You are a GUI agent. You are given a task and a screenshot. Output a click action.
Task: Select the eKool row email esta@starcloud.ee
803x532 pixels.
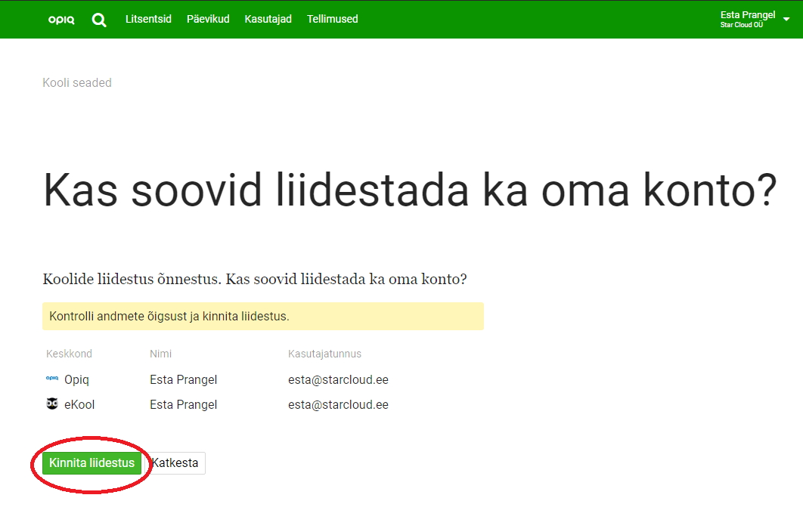click(x=338, y=404)
